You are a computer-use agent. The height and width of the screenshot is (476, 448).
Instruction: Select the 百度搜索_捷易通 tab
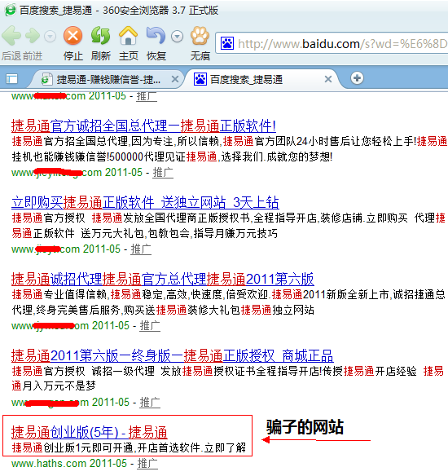coord(246,80)
